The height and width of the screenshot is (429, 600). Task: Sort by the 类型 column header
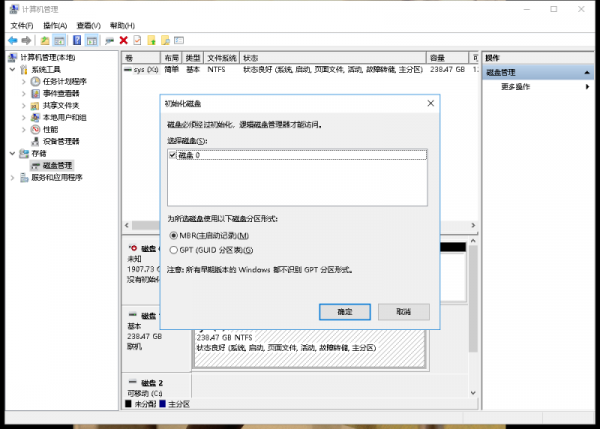pyautogui.click(x=193, y=58)
